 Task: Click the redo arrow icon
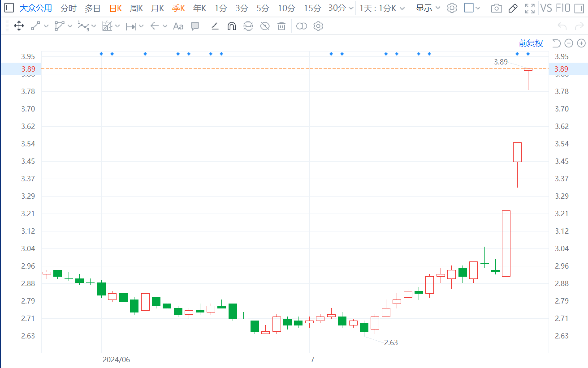[578, 26]
